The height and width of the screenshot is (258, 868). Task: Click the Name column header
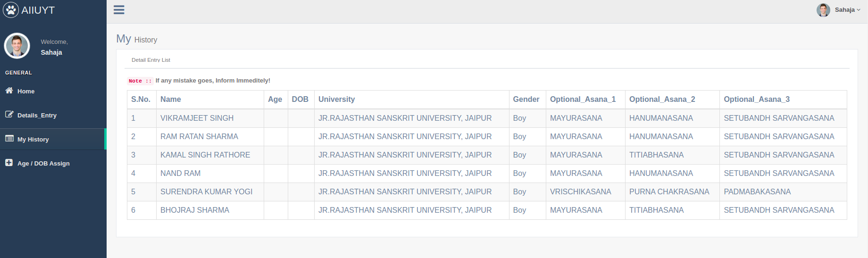171,100
